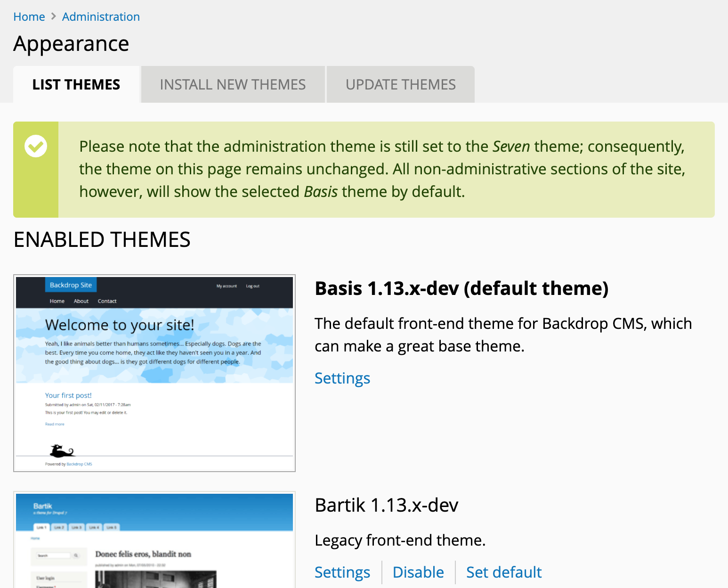This screenshot has height=588, width=728.
Task: Open Settings for the Basis theme
Action: pyautogui.click(x=342, y=378)
